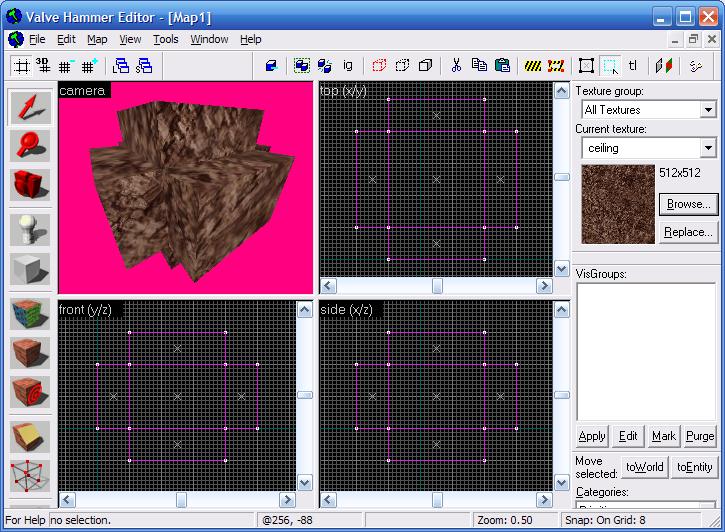Select the Apply Decals tool
Viewport: 725px width, 532px height.
pos(31,391)
